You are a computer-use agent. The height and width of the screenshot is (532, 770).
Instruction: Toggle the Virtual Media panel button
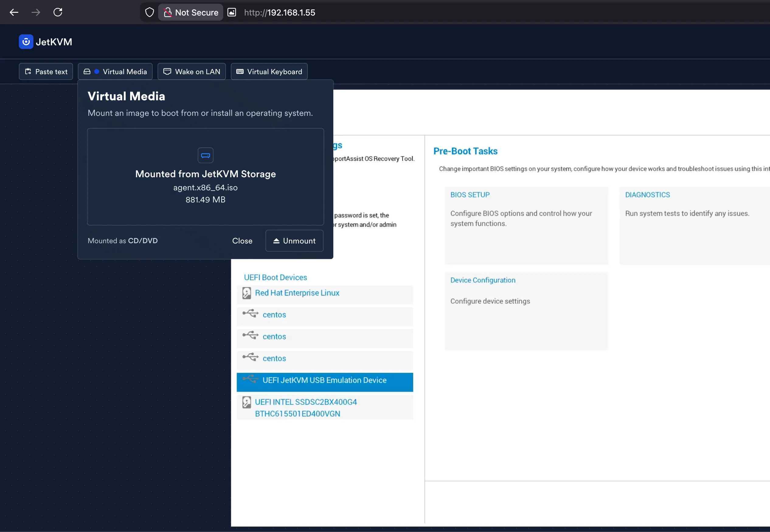tap(115, 72)
